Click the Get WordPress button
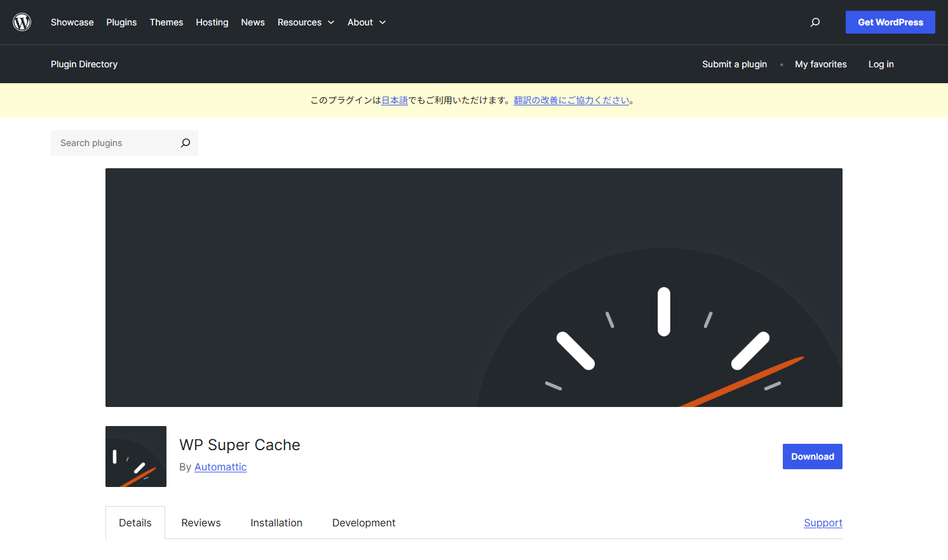The width and height of the screenshot is (948, 560). pyautogui.click(x=890, y=22)
